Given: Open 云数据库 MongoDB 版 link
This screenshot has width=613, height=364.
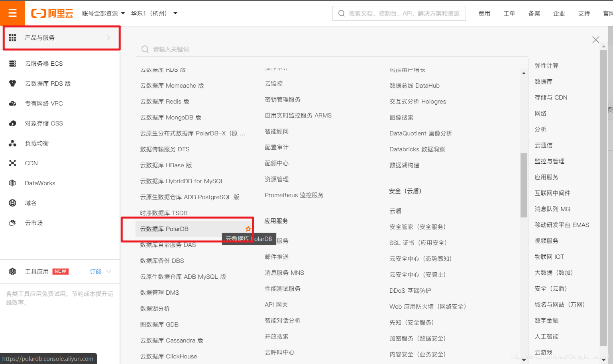Looking at the screenshot, I should 171,117.
